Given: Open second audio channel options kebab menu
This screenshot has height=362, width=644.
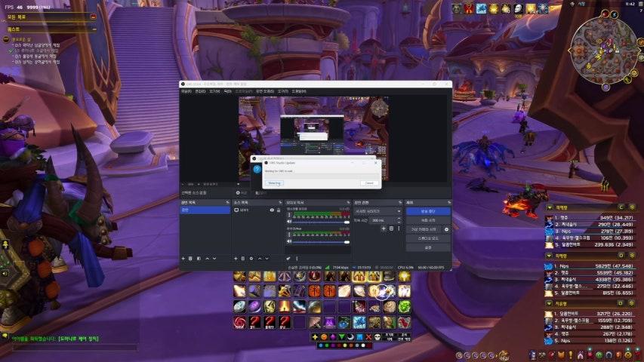Looking at the screenshot, I should pos(289,235).
